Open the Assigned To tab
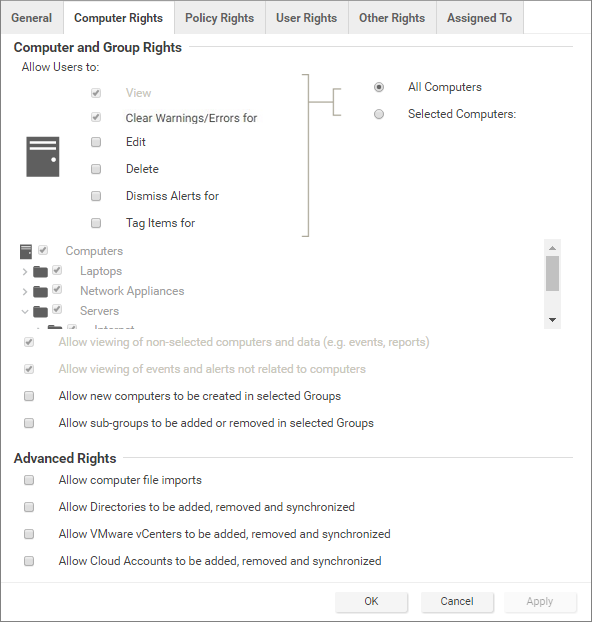 pos(479,18)
